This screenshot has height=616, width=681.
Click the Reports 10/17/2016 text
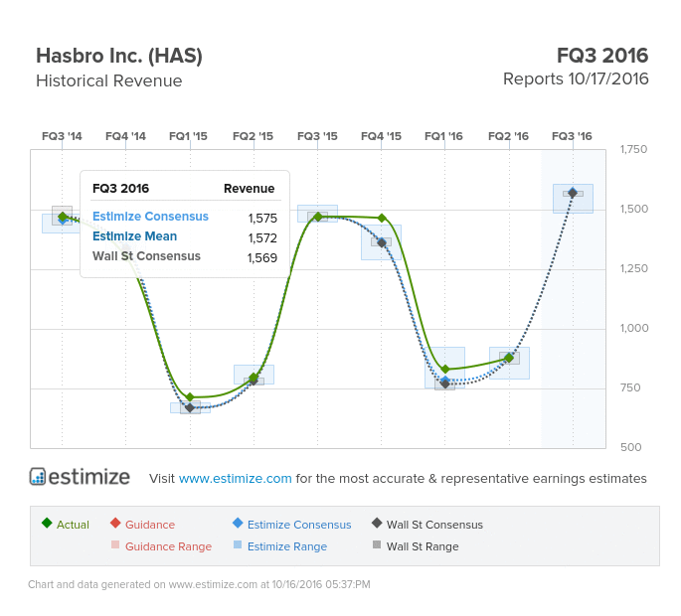576,79
